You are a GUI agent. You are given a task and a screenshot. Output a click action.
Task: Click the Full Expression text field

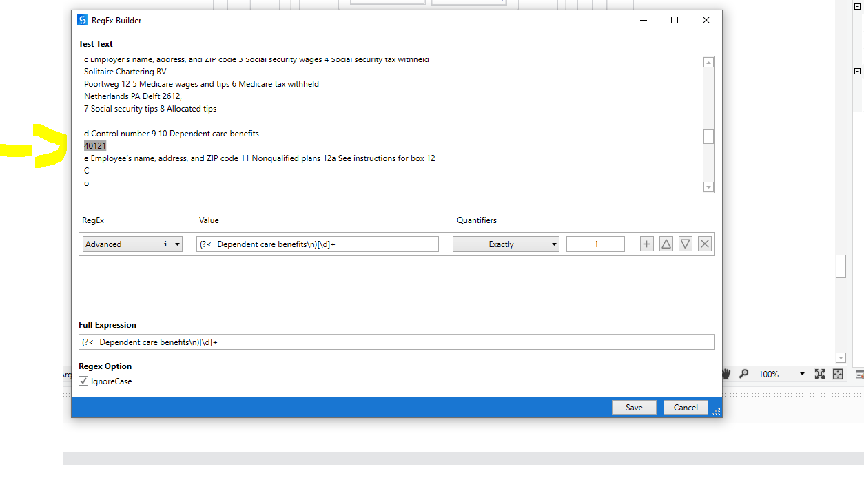[x=396, y=342]
